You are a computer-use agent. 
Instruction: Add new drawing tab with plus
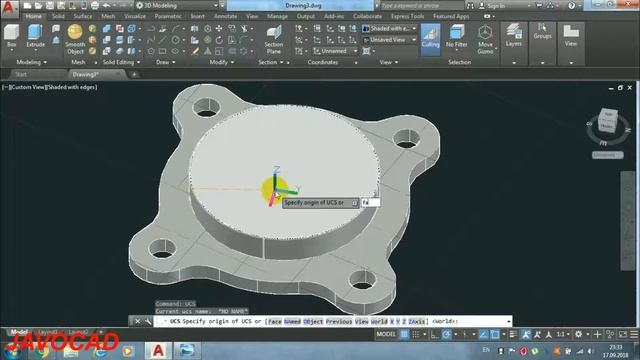(134, 74)
